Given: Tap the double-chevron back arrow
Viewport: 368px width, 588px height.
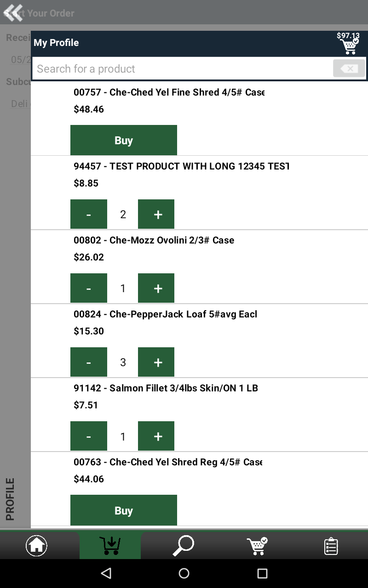Looking at the screenshot, I should [x=13, y=12].
